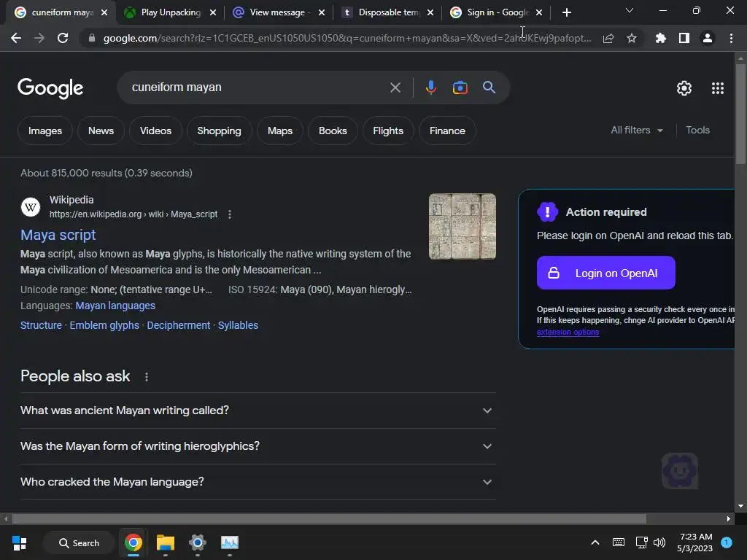Filter results by Videos

155,131
